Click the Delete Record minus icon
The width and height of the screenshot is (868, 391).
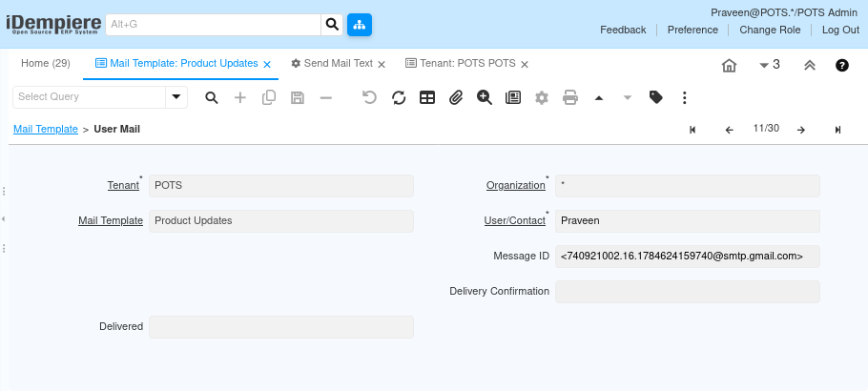pos(326,98)
